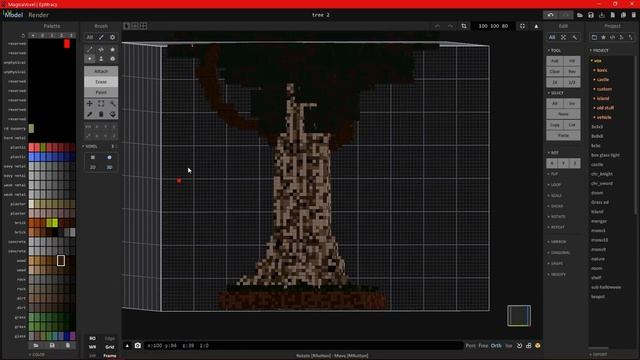This screenshot has height=360, width=640.
Task: Switch camera to Iso mode
Action: coord(509,346)
